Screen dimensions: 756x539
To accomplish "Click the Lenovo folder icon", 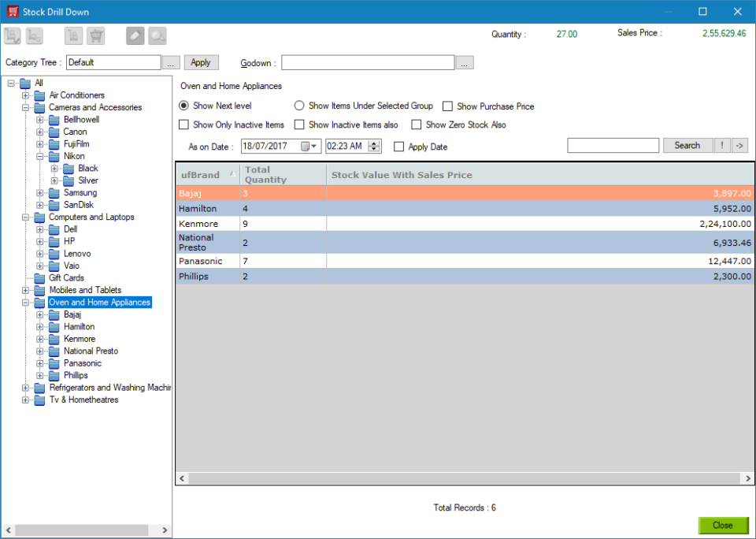I will coord(54,254).
